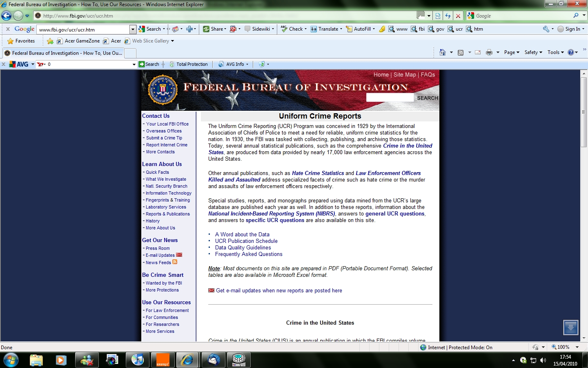588x368 pixels.
Task: Open a new blank tab
Action: pos(130,54)
